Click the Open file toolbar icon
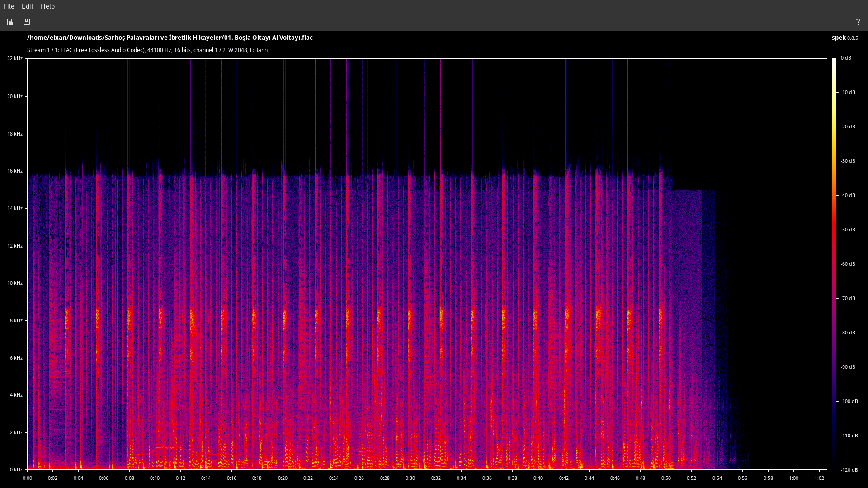 point(10,22)
